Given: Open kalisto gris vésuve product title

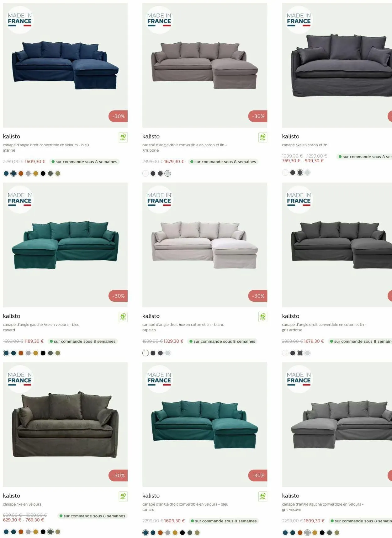Looking at the screenshot, I should pyautogui.click(x=290, y=496).
